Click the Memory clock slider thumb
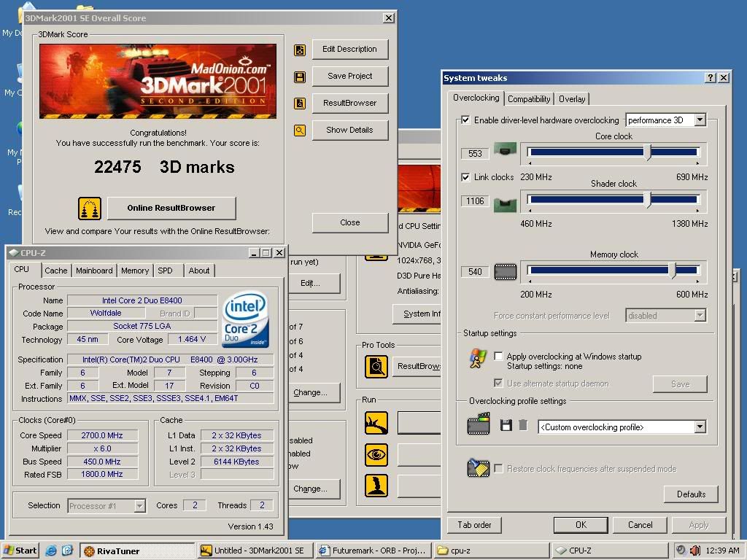The width and height of the screenshot is (747, 560). click(672, 270)
